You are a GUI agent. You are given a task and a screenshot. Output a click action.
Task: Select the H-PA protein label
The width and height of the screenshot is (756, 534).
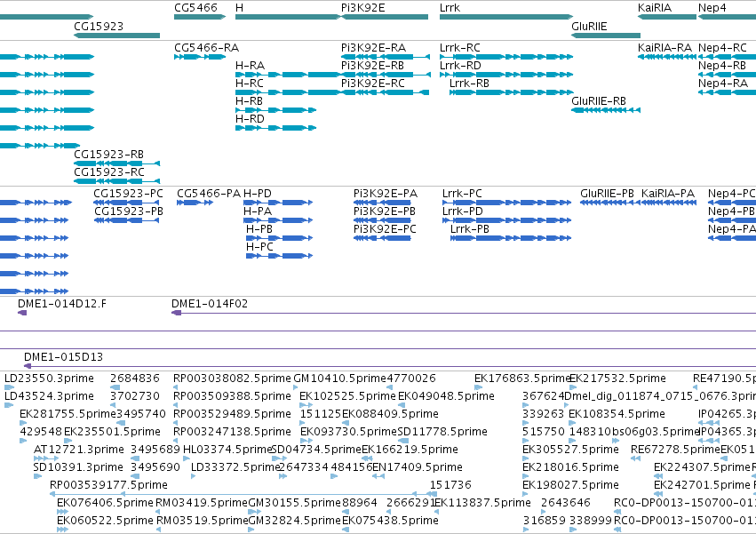pyautogui.click(x=258, y=211)
